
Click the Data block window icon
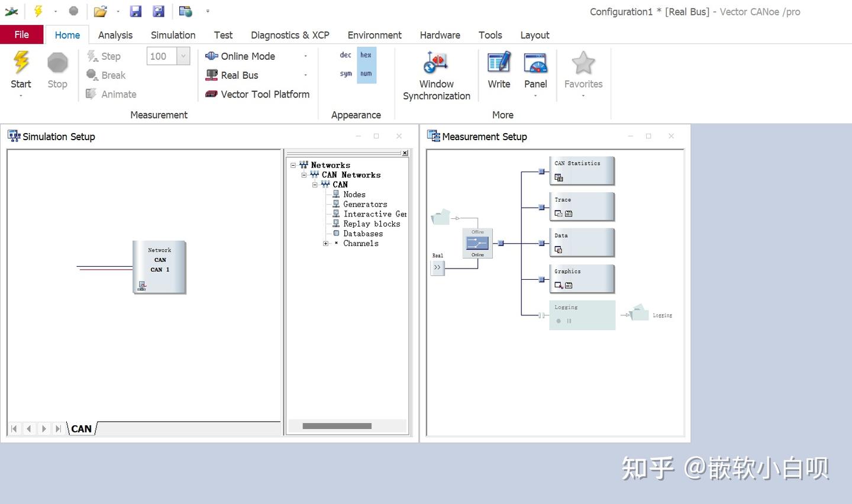(x=559, y=250)
